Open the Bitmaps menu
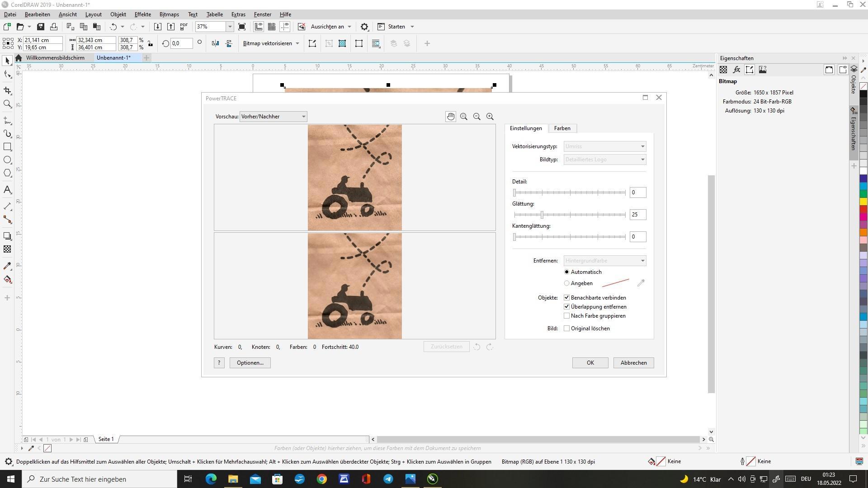Viewport: 868px width, 488px height. (169, 14)
